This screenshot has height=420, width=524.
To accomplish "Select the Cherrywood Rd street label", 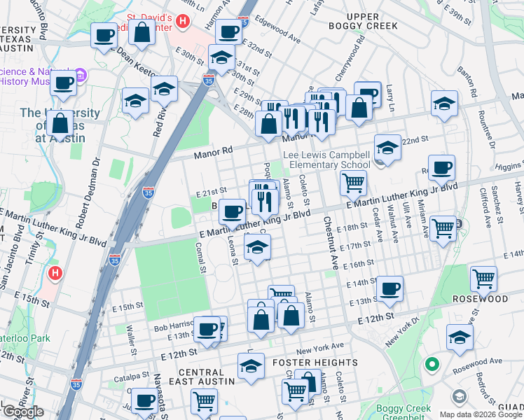I will coord(350,59).
